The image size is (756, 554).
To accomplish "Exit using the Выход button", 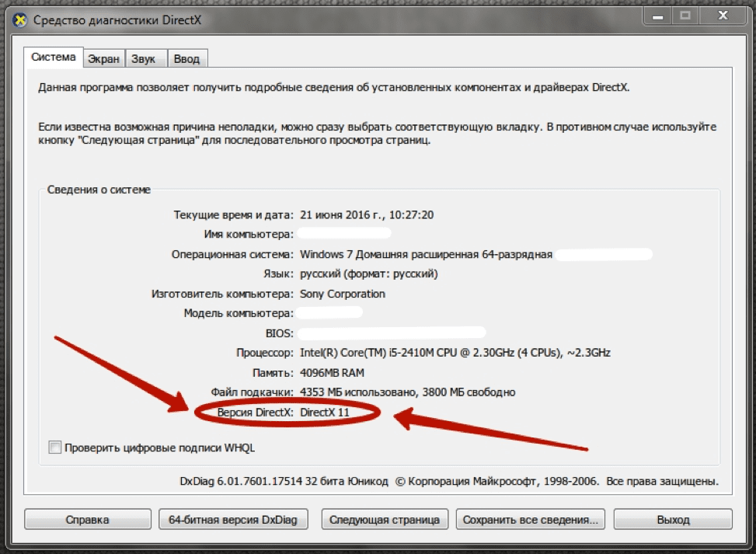I will (x=672, y=519).
